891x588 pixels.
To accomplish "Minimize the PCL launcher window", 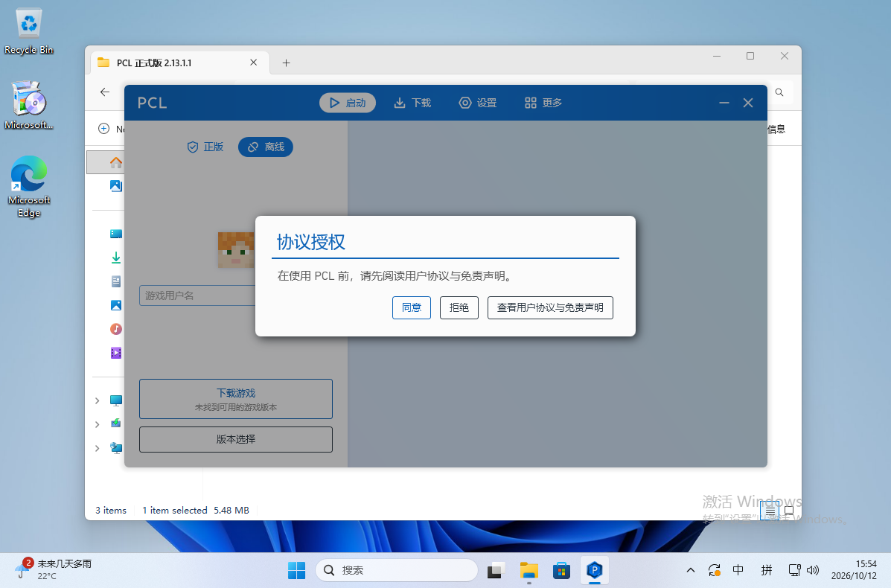I will pos(724,103).
